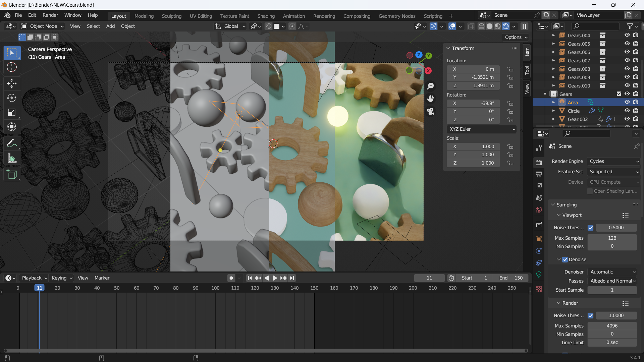Toggle show gizmo button
This screenshot has width=644, height=362.
click(433, 26)
